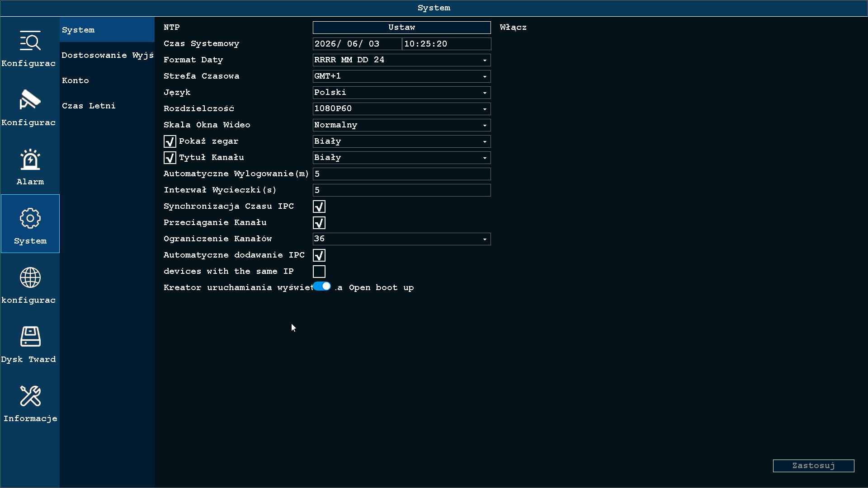Viewport: 868px width, 488px height.
Task: Focus the Interwał Wycieczki seconds field
Action: tap(401, 190)
